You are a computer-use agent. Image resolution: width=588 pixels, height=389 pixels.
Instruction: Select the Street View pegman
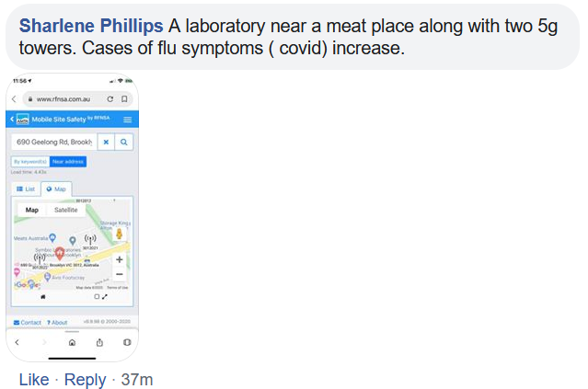(120, 234)
